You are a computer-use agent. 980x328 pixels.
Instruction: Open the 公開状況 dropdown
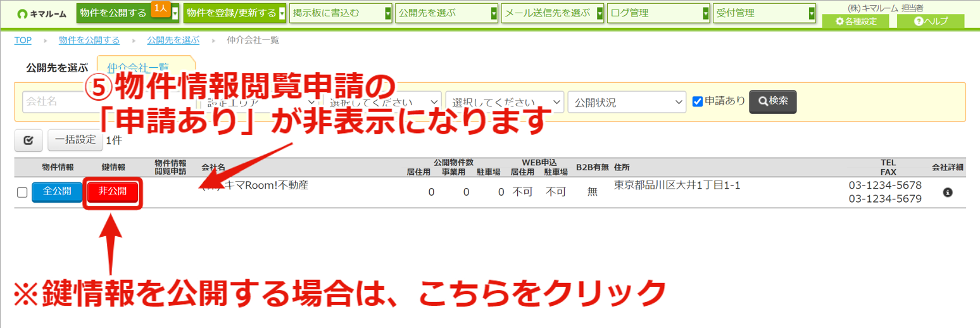(x=627, y=102)
